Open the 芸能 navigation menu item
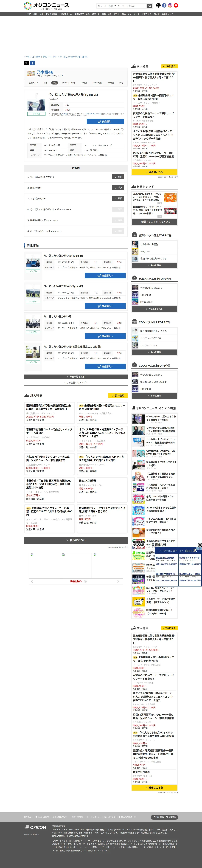Screen dimensions: 202x868 35,14
